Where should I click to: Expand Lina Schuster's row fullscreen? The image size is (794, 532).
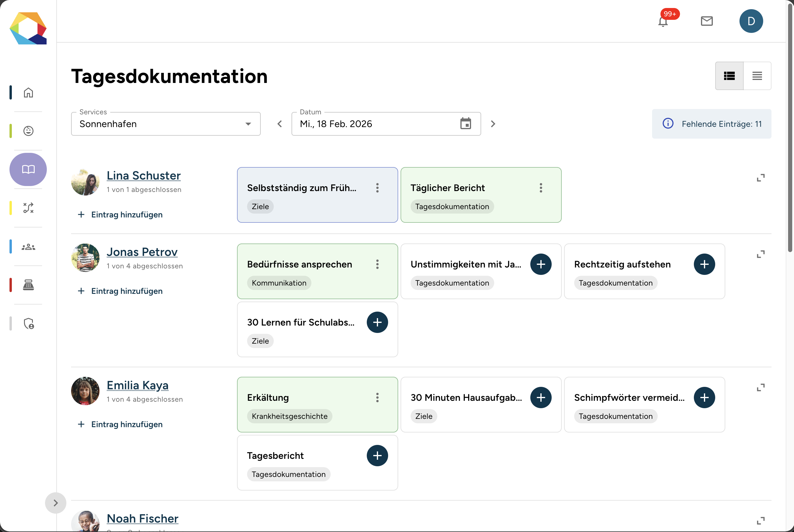[761, 177]
